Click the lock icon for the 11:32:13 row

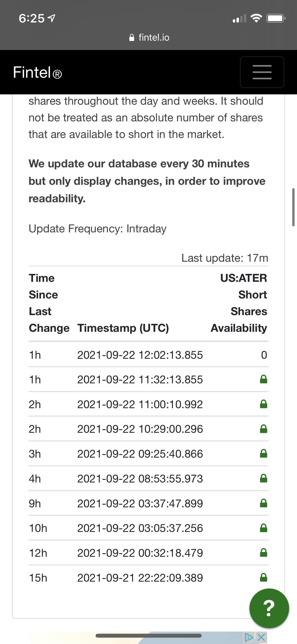point(263,379)
